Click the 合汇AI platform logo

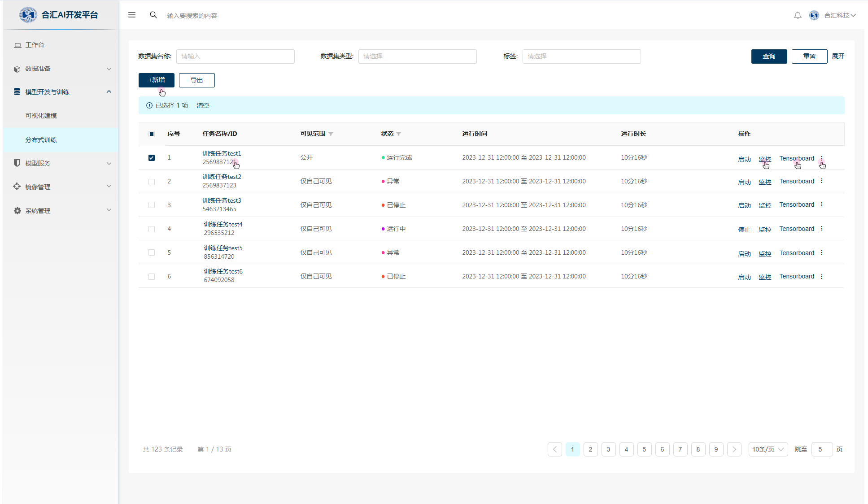point(28,15)
